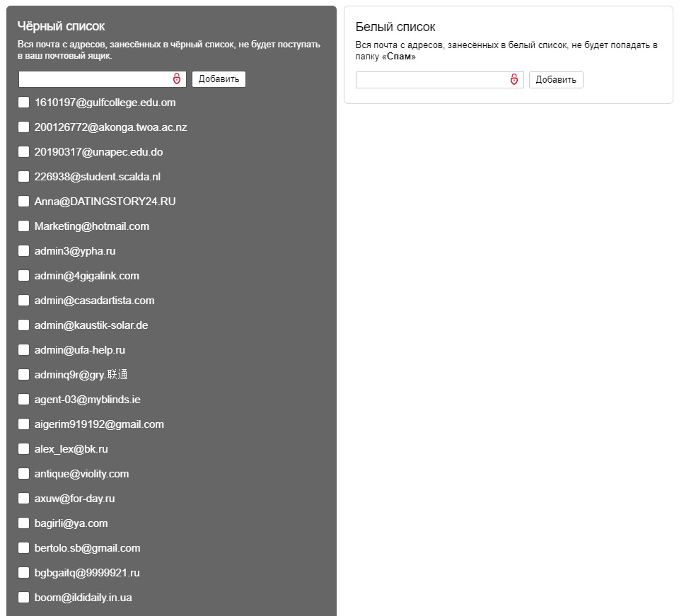696x616 pixels.
Task: Focus the blacklist address input field
Action: pyautogui.click(x=95, y=79)
